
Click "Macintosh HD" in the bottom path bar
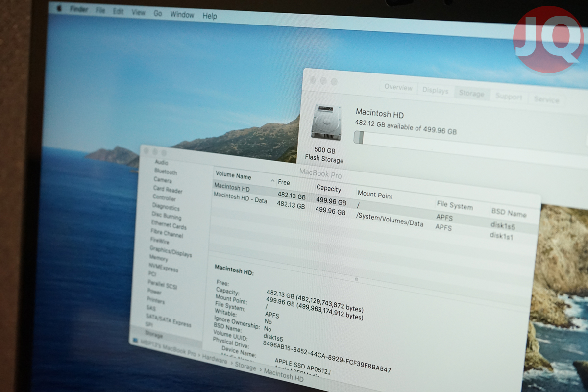pos(284,376)
